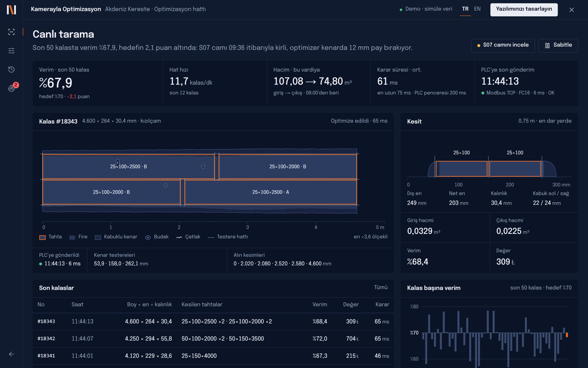
Task: Select table row #18343
Action: [213, 322]
